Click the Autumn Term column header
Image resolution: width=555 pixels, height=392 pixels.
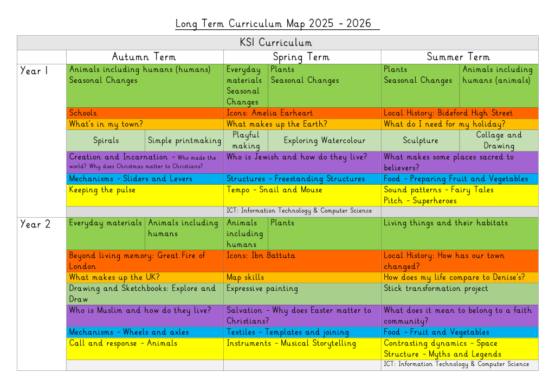(x=144, y=57)
